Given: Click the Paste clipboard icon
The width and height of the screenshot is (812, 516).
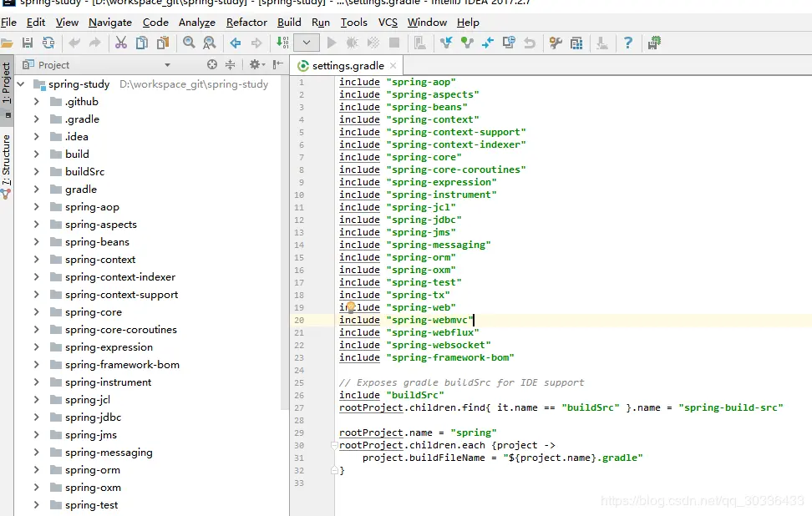Looking at the screenshot, I should click(x=163, y=43).
